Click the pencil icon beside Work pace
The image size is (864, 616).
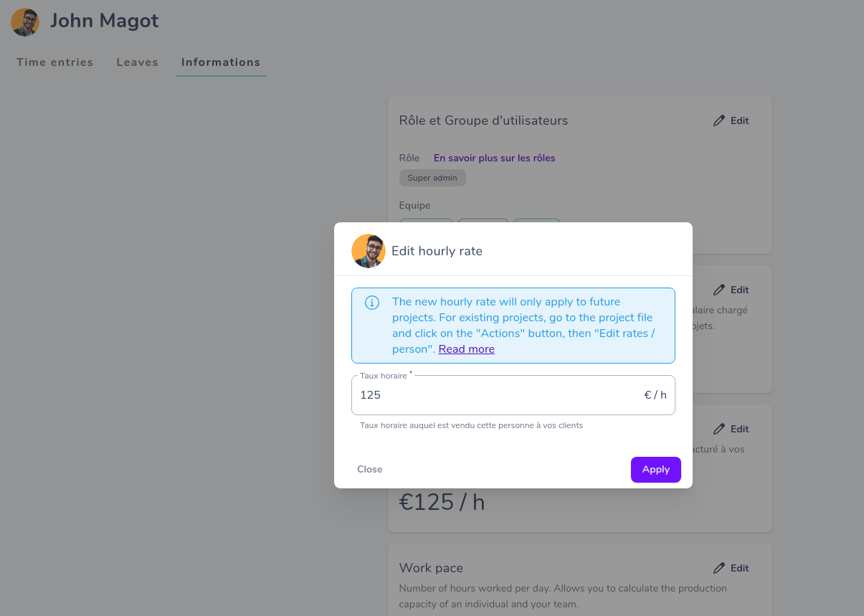coord(719,568)
